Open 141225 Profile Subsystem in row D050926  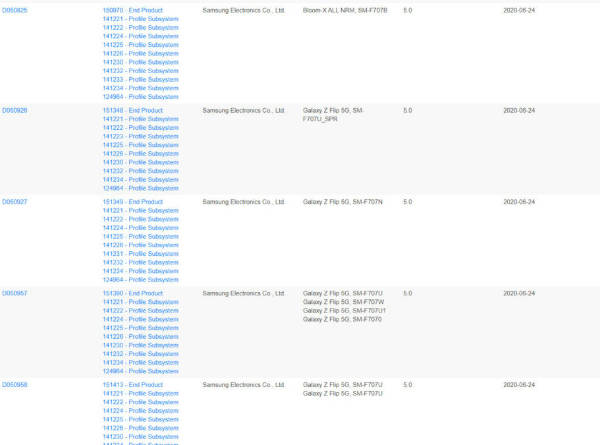140,145
